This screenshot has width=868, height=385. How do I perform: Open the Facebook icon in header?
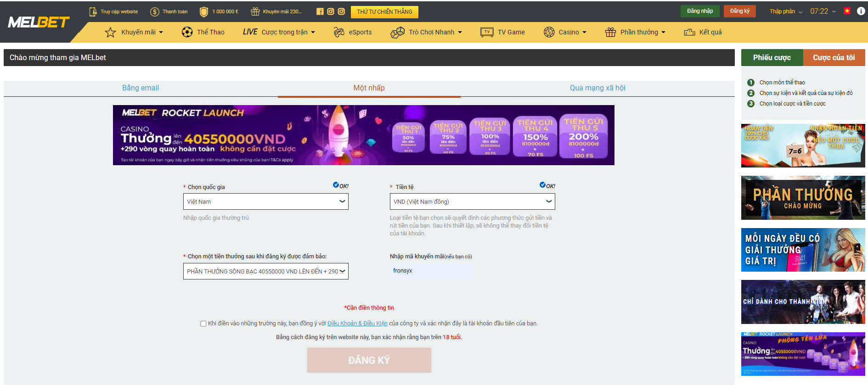pyautogui.click(x=320, y=11)
